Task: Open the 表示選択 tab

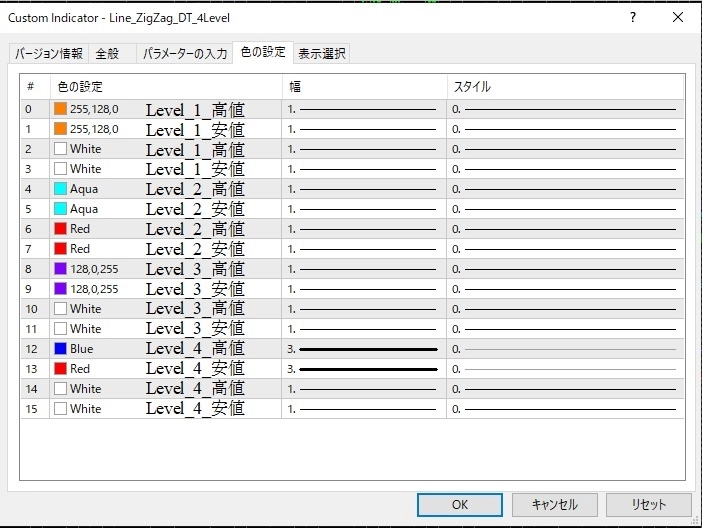Action: 321,54
